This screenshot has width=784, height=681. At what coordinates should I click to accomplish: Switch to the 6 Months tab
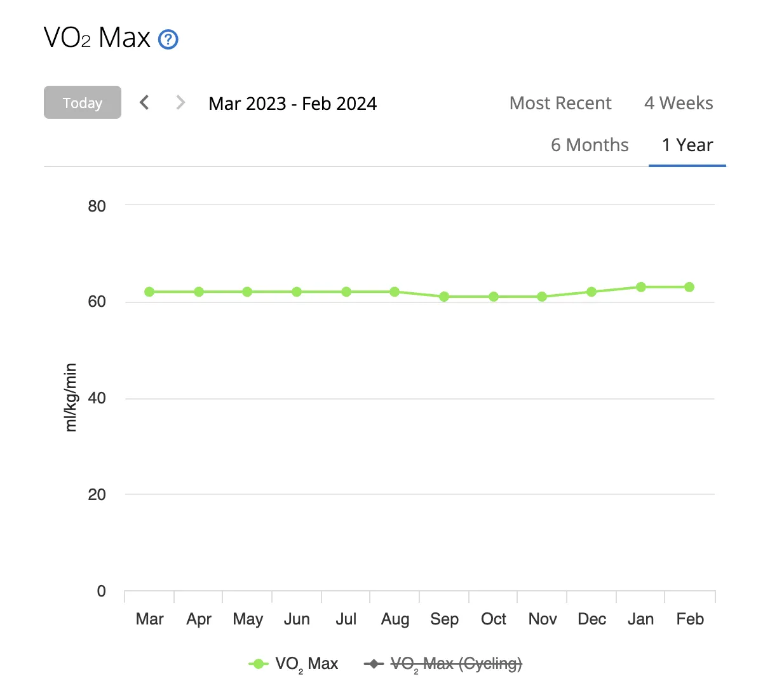pos(590,145)
